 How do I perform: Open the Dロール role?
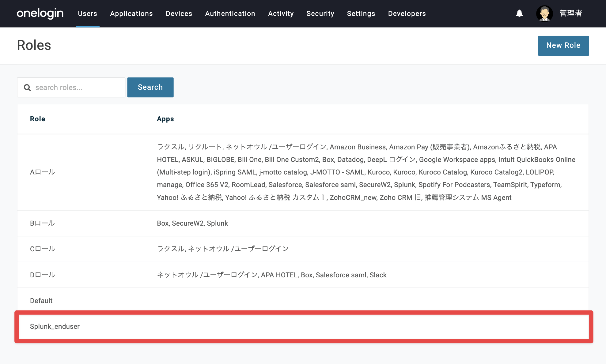43,275
